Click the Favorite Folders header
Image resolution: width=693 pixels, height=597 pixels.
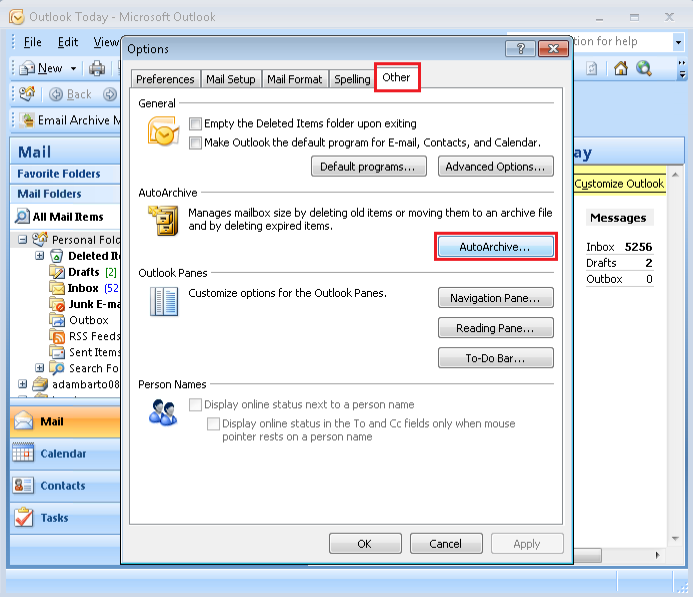click(x=65, y=174)
